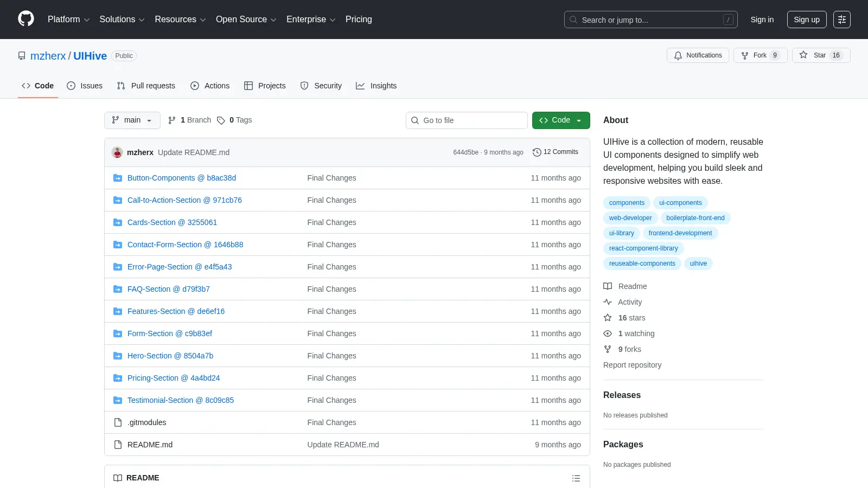View the 0 Tags list

(234, 120)
